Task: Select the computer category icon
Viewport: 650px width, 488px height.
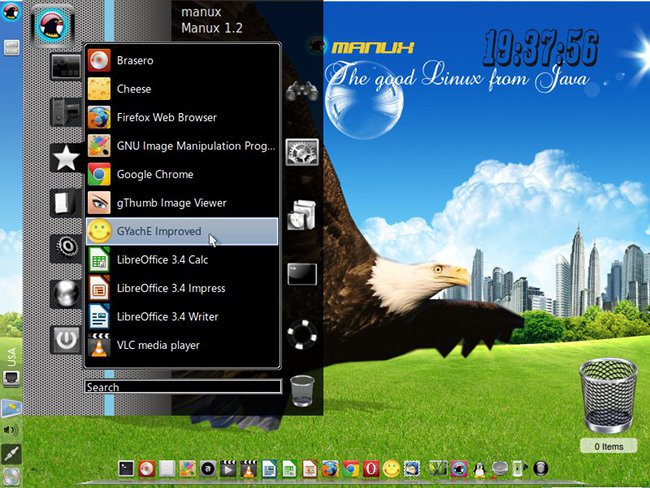Action: (x=65, y=112)
